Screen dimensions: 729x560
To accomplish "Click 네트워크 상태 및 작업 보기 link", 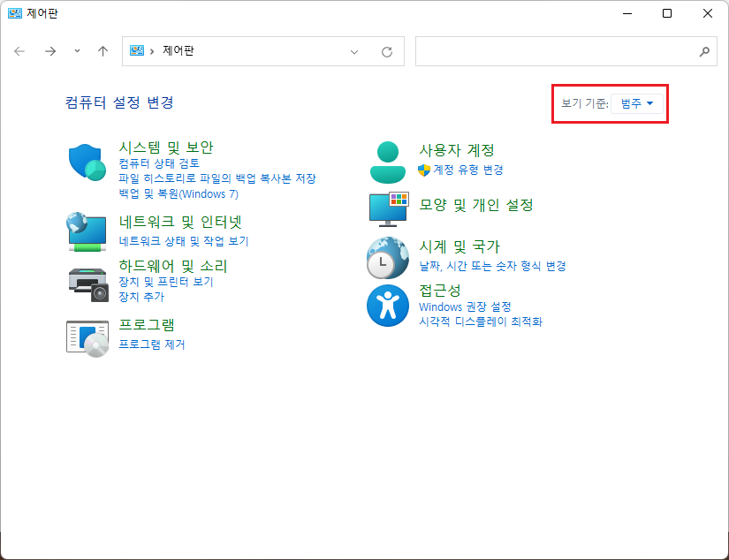I will (184, 241).
